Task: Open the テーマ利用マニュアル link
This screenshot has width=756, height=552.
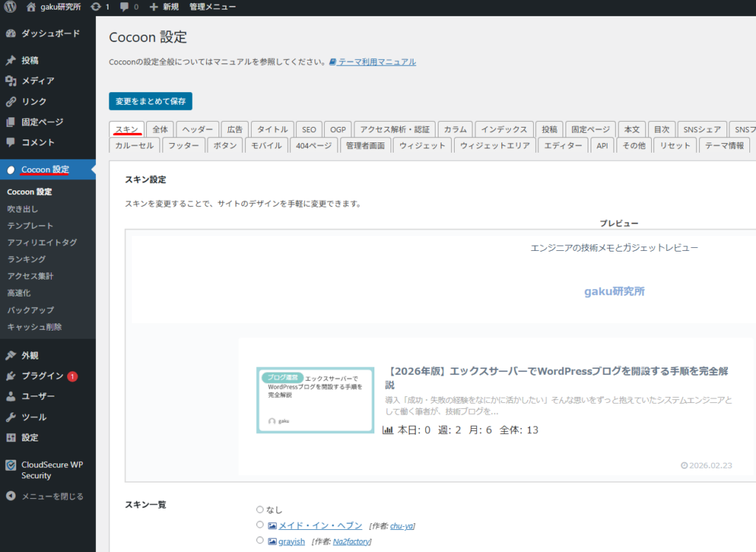Action: point(377,62)
